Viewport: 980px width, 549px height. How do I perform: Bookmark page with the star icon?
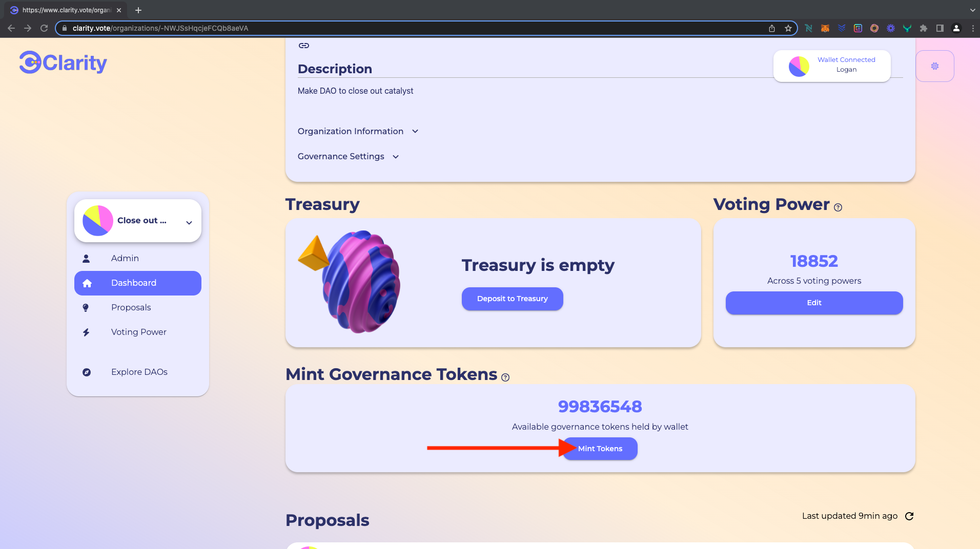788,28
